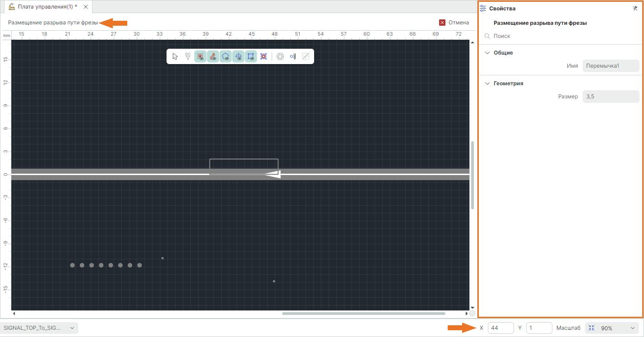Toggle visibility of red target objects
644x337 pixels.
200,56
